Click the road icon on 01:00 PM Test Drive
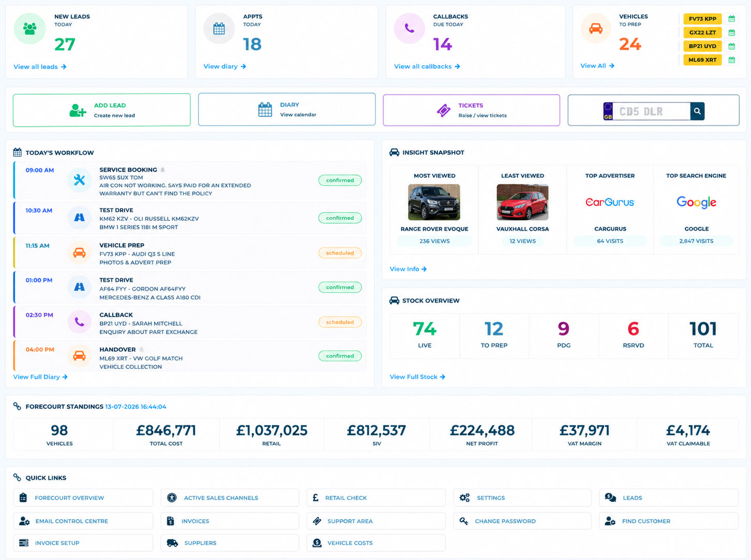Image resolution: width=751 pixels, height=560 pixels. pos(79,287)
